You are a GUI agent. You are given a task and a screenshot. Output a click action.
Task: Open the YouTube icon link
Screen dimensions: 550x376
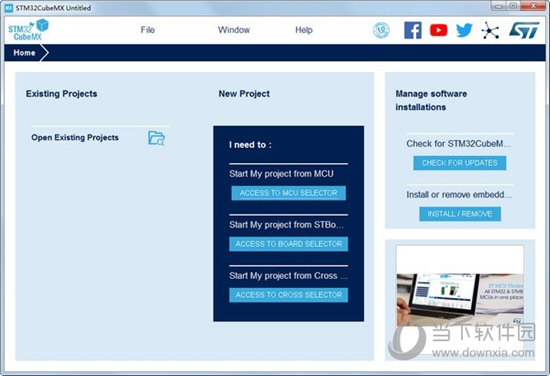tap(438, 30)
